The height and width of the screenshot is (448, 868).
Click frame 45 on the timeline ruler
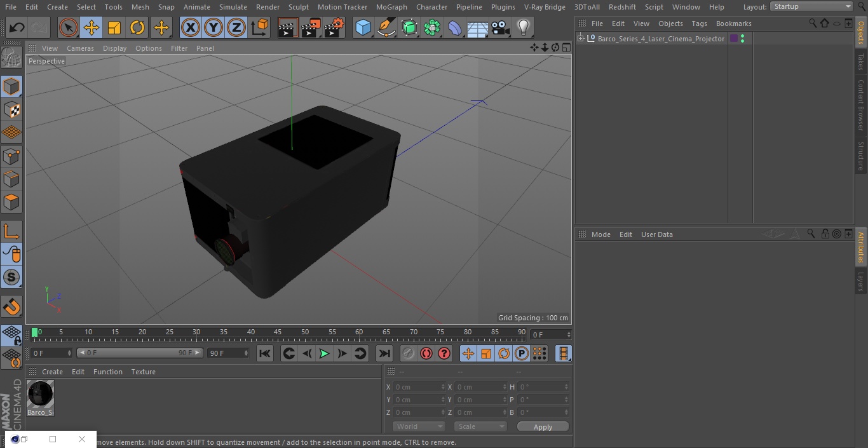[278, 332]
